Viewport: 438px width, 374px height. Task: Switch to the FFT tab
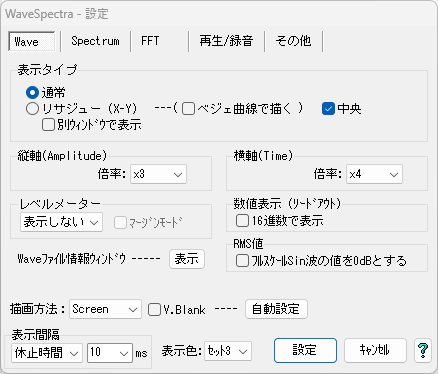click(x=159, y=41)
